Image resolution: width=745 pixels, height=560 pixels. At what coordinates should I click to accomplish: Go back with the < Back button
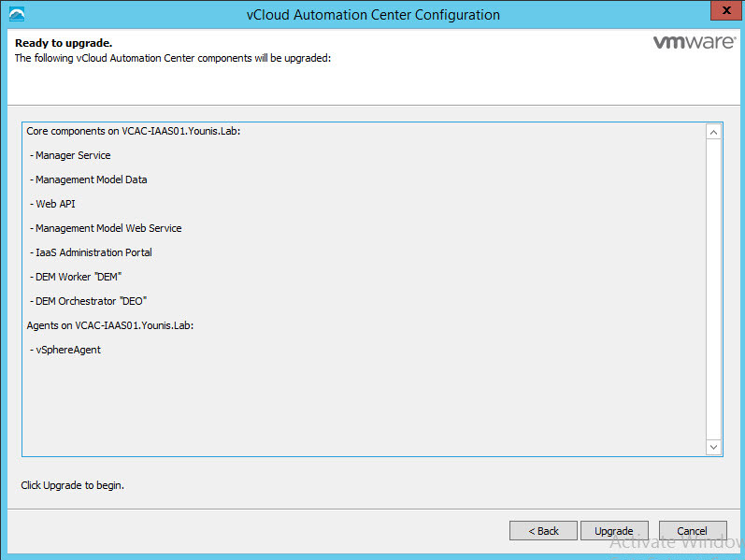pyautogui.click(x=543, y=531)
